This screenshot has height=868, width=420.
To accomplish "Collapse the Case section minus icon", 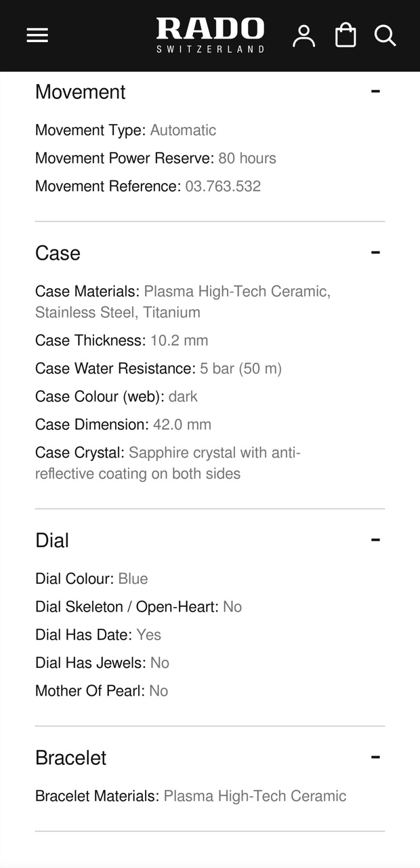I will 375,252.
